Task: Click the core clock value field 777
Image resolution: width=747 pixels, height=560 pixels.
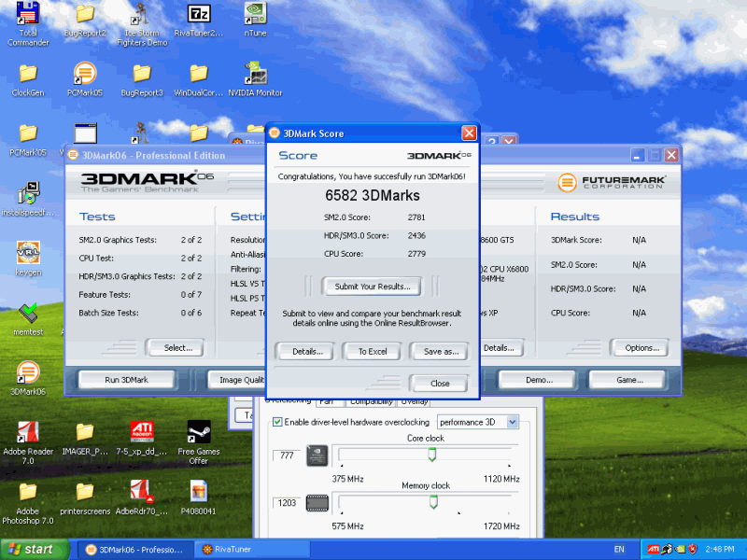Action: pyautogui.click(x=287, y=455)
